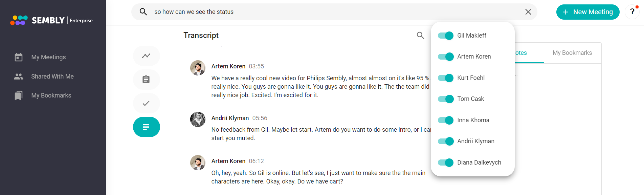The image size is (644, 195).
Task: Click the transcript search magnifier icon
Action: pos(420,36)
